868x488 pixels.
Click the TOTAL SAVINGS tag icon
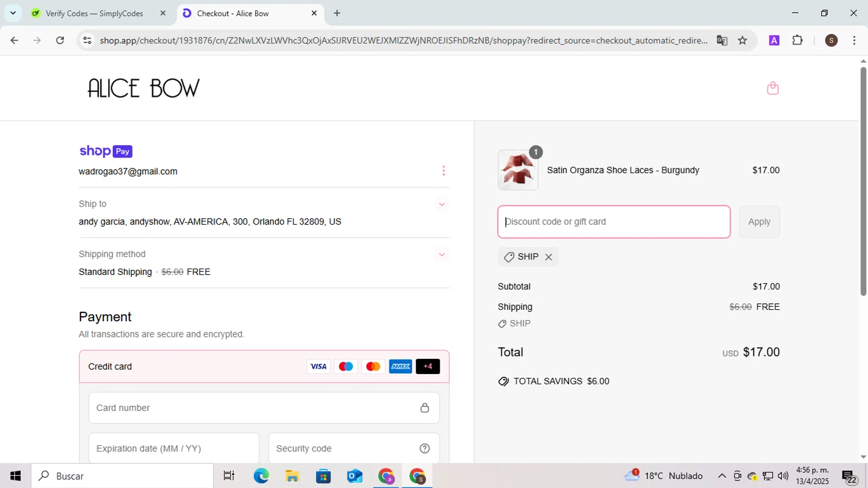(x=503, y=381)
